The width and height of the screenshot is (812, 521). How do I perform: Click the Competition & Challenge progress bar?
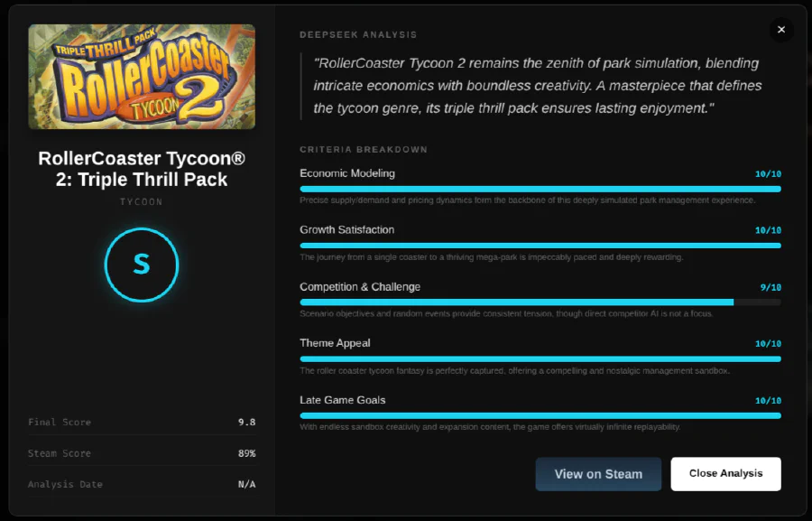[540, 302]
